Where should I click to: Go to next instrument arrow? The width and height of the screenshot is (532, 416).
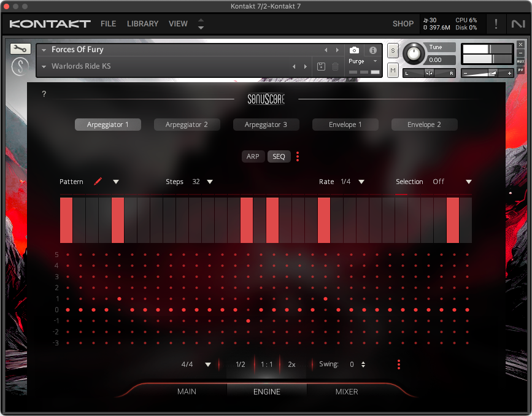pos(337,50)
